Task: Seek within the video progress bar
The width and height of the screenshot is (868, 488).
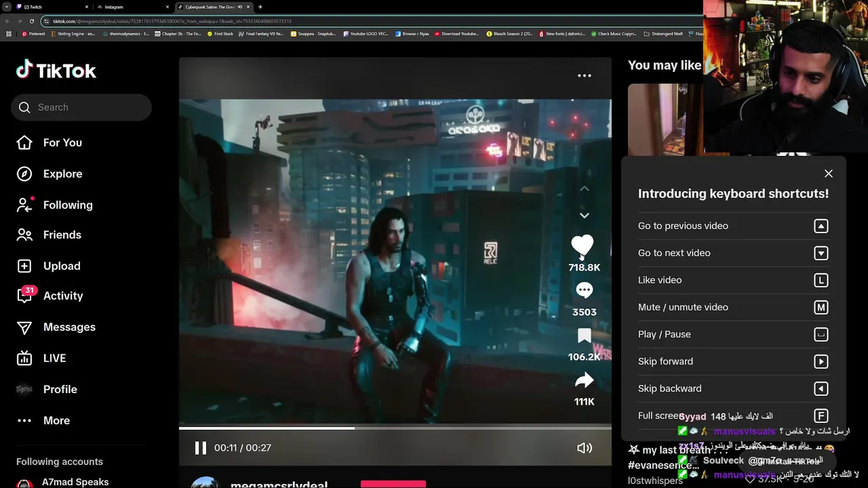Action: point(395,428)
